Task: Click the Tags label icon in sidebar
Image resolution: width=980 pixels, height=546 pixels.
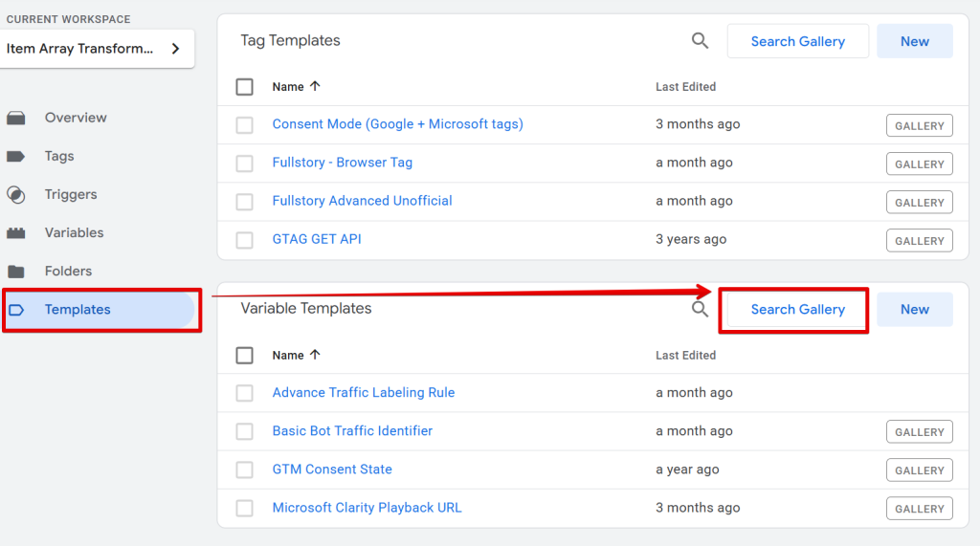Action: (16, 156)
